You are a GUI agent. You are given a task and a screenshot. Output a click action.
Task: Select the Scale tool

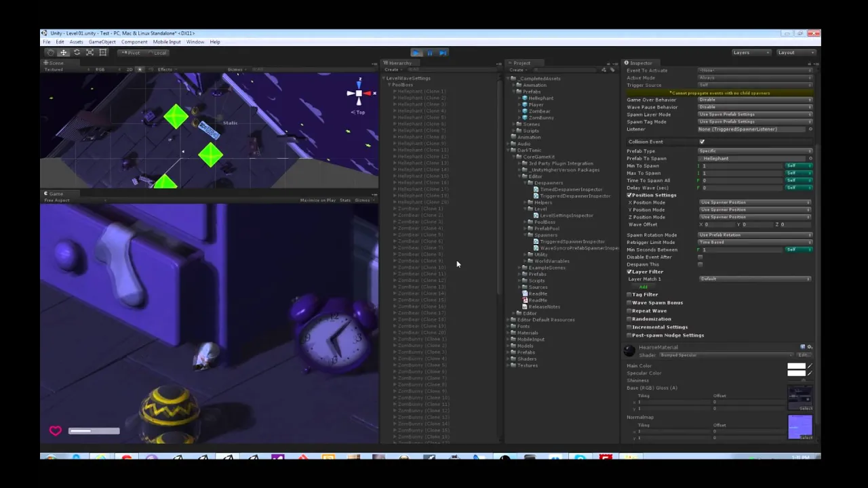90,52
